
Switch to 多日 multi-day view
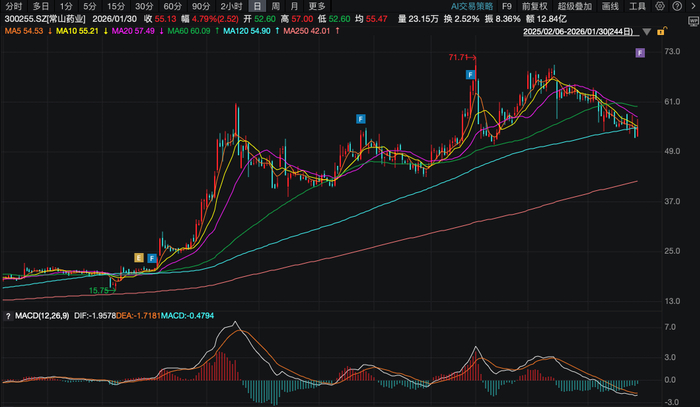[41, 6]
